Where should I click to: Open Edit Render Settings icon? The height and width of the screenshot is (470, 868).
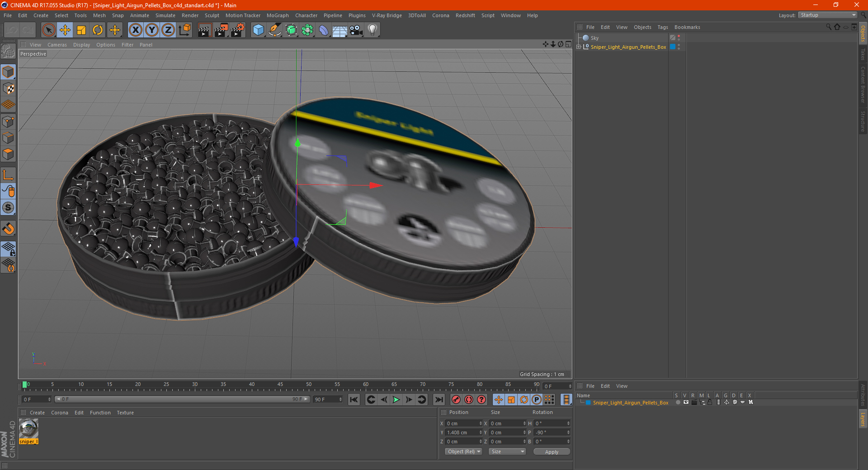point(238,30)
